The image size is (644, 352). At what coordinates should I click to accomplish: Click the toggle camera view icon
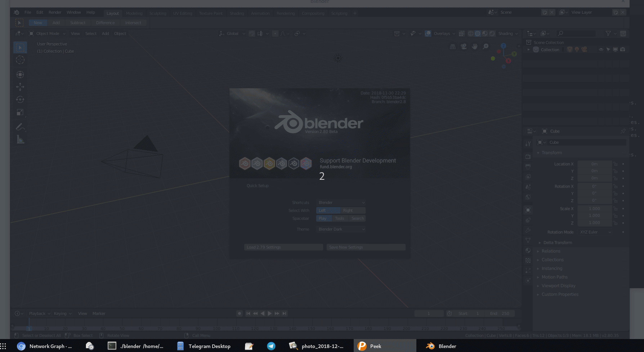(x=464, y=46)
